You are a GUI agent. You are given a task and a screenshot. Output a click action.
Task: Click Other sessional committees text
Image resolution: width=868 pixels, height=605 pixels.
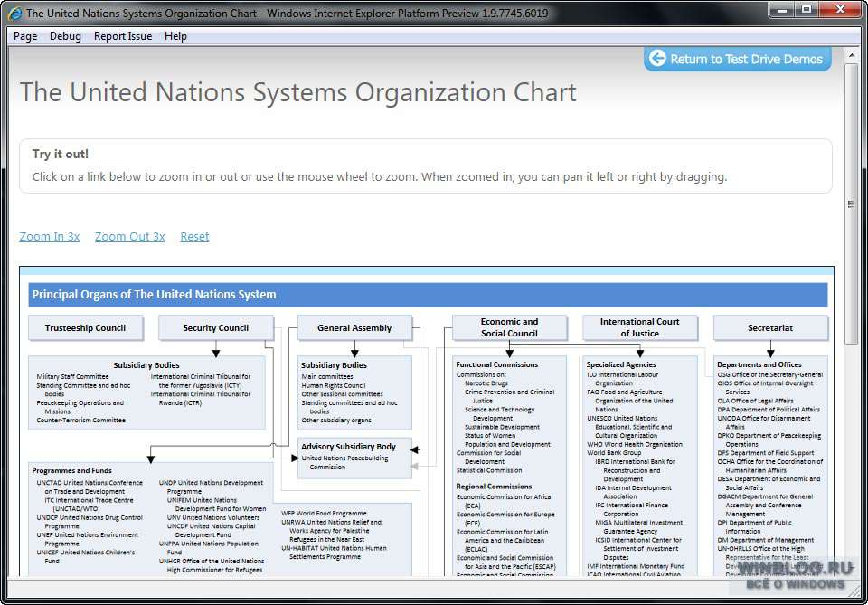[342, 394]
